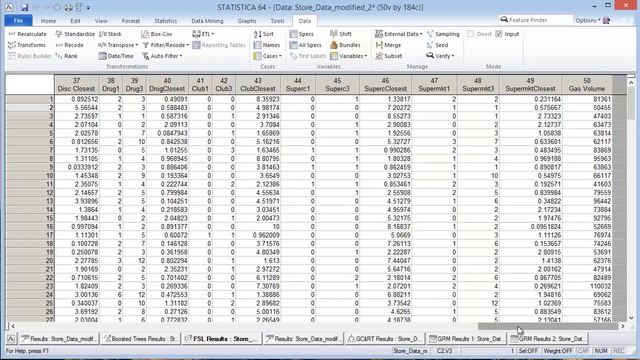The image size is (640, 360).
Task: Open the GRM Results 1 window tab
Action: 467,338
